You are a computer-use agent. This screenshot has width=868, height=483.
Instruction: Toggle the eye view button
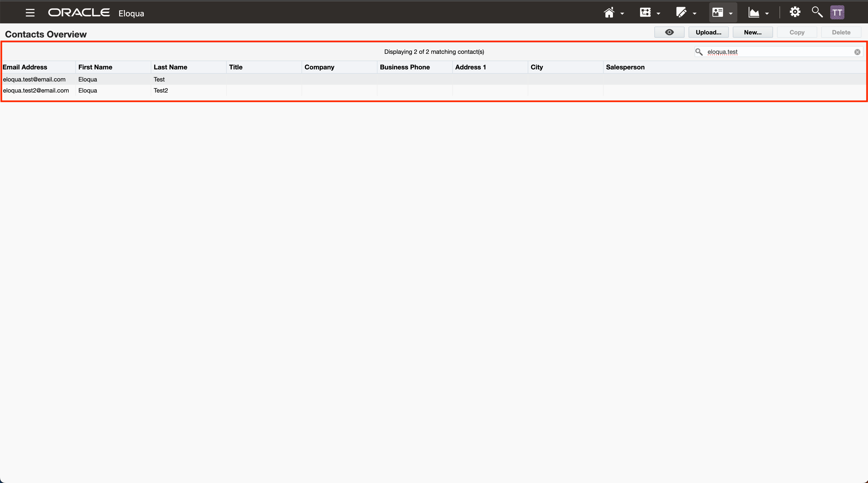669,32
